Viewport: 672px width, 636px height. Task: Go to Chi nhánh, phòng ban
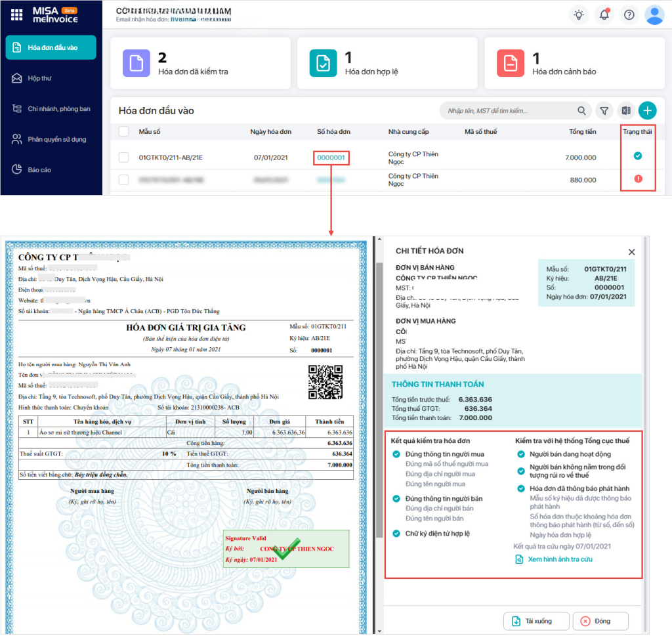pyautogui.click(x=51, y=109)
